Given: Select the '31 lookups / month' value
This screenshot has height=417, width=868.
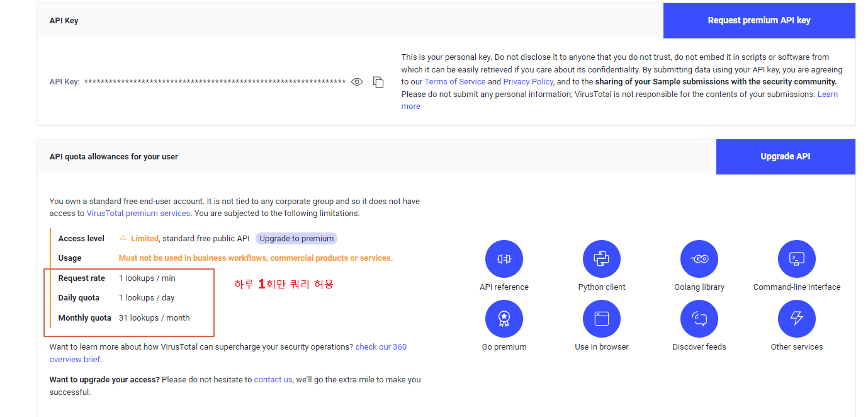Looking at the screenshot, I should click(154, 318).
